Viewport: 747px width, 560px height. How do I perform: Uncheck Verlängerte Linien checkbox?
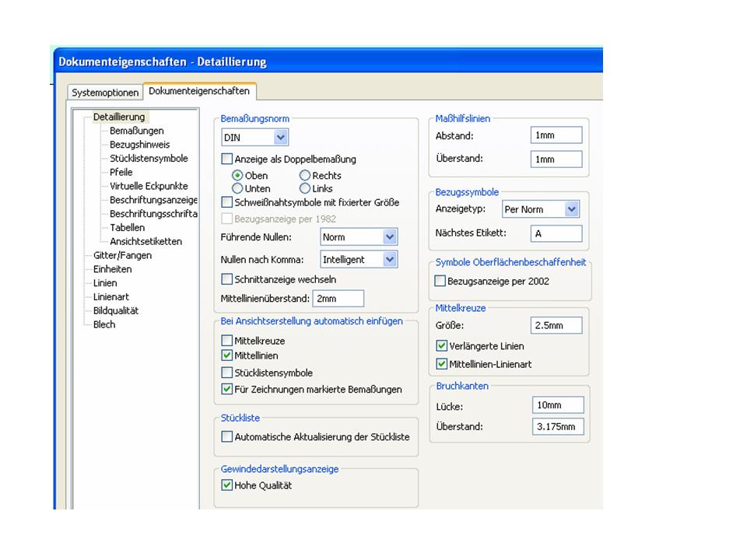click(x=442, y=345)
